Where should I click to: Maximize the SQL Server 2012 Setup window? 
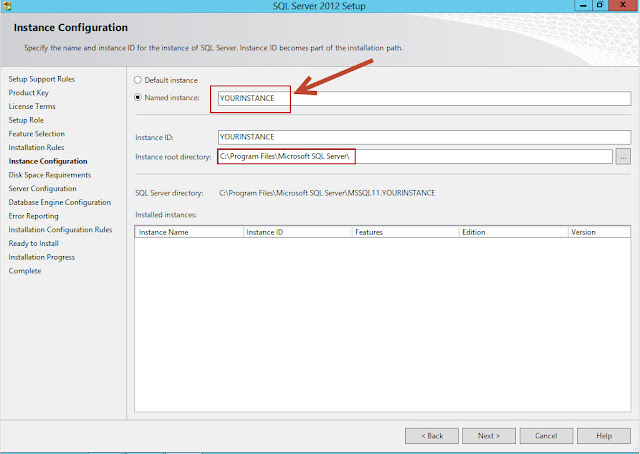pos(600,5)
